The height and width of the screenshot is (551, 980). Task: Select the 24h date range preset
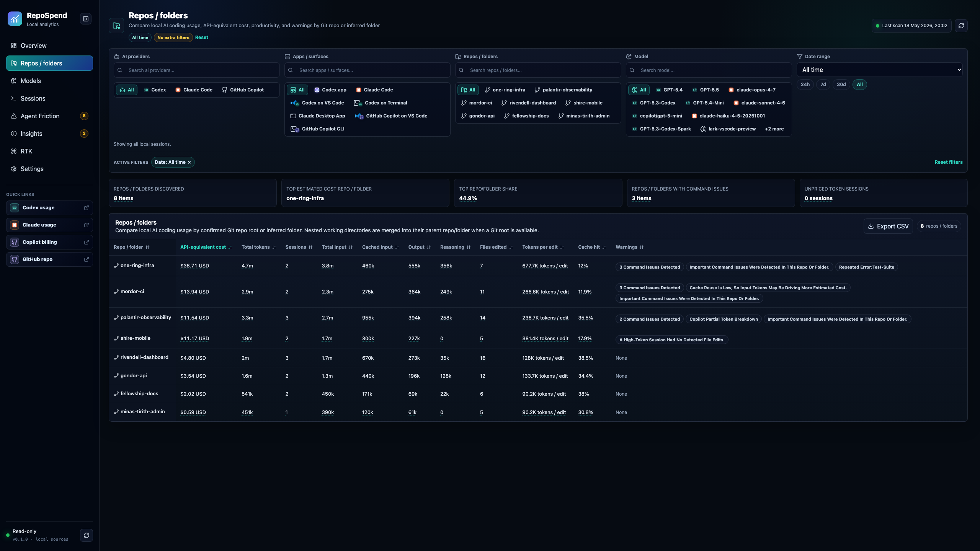[805, 85]
